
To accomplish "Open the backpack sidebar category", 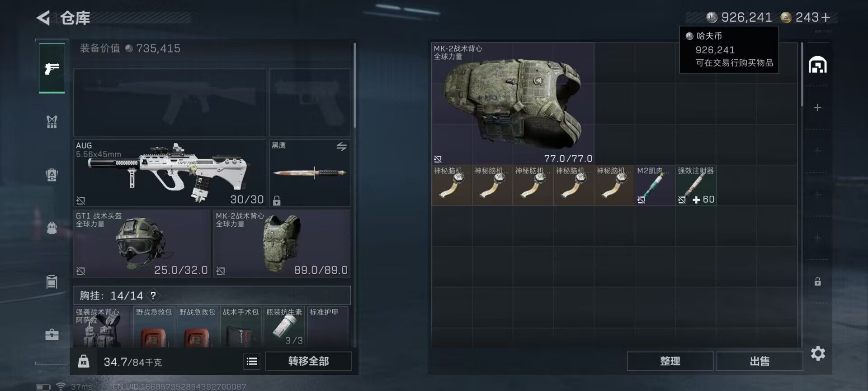I will (x=52, y=227).
